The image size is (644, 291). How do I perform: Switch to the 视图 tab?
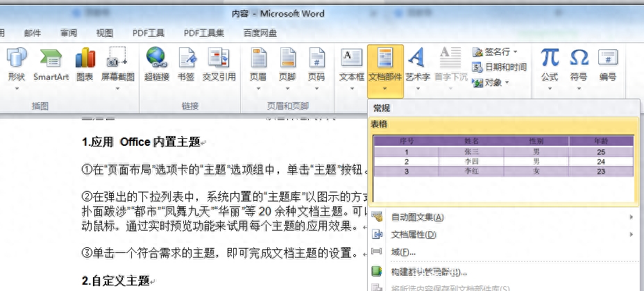[x=104, y=33]
